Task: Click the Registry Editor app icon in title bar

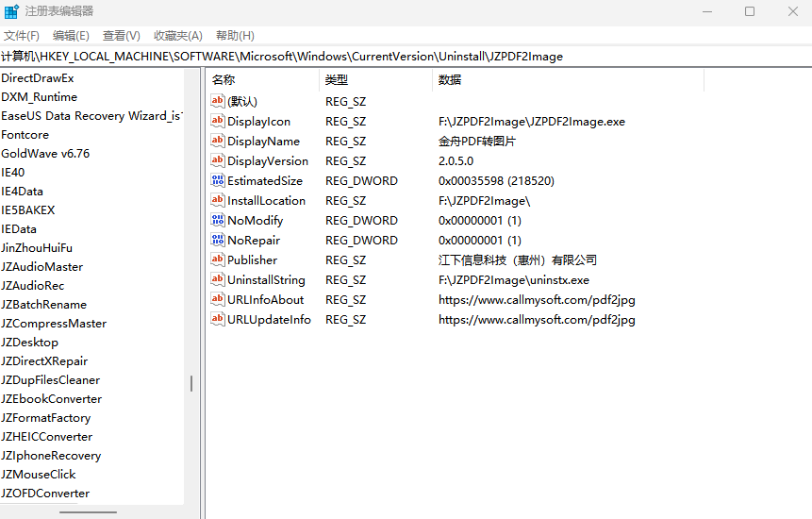Action: (x=11, y=11)
